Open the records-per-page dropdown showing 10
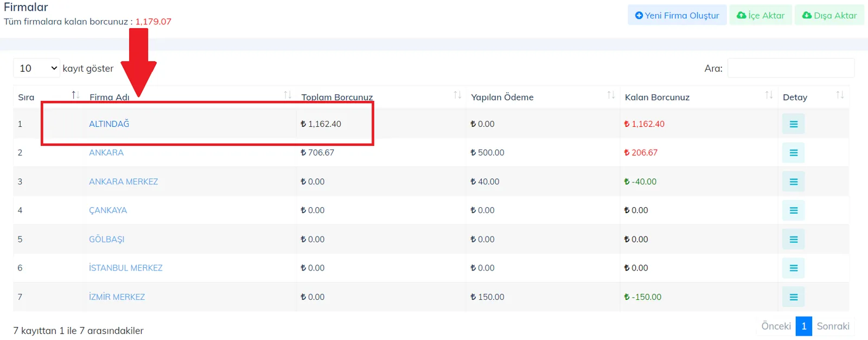Screen dimensions: 868x340 [x=36, y=68]
